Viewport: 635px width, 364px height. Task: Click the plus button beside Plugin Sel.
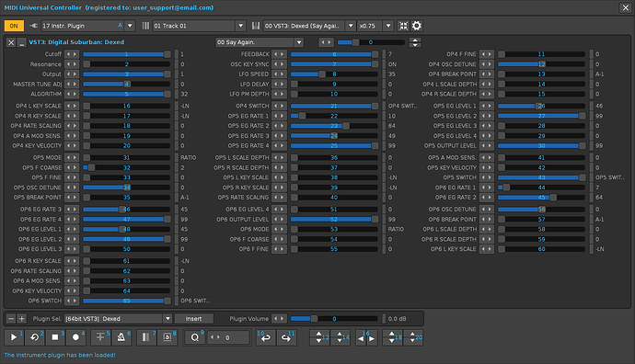coord(22,319)
